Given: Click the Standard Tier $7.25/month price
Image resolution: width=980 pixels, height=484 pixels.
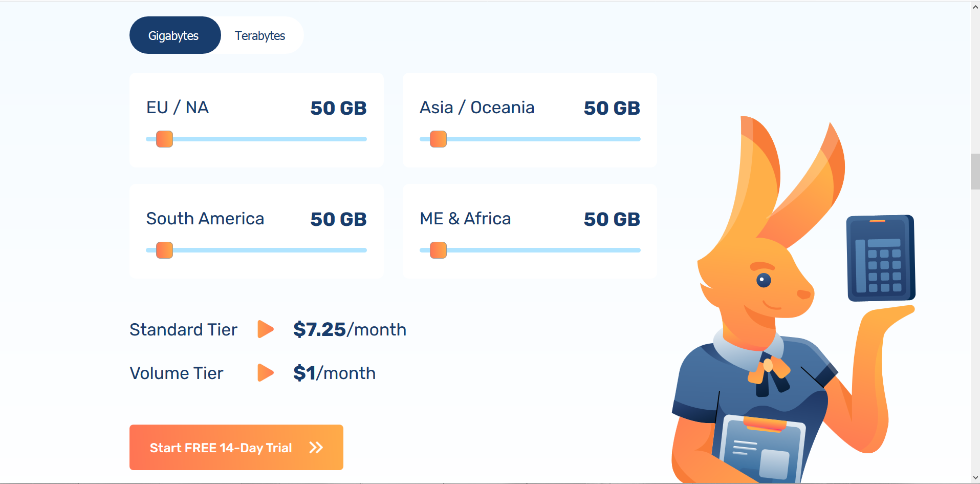Looking at the screenshot, I should tap(350, 329).
